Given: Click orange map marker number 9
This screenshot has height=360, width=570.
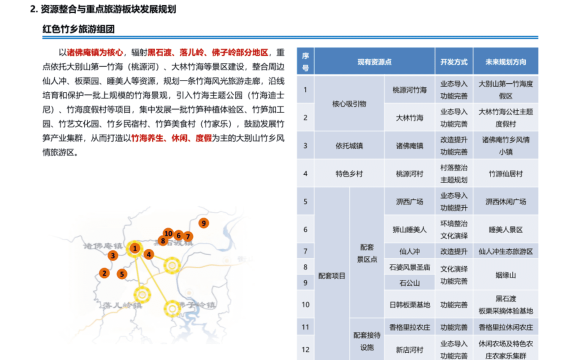Looking at the screenshot, I should click(x=204, y=223).
